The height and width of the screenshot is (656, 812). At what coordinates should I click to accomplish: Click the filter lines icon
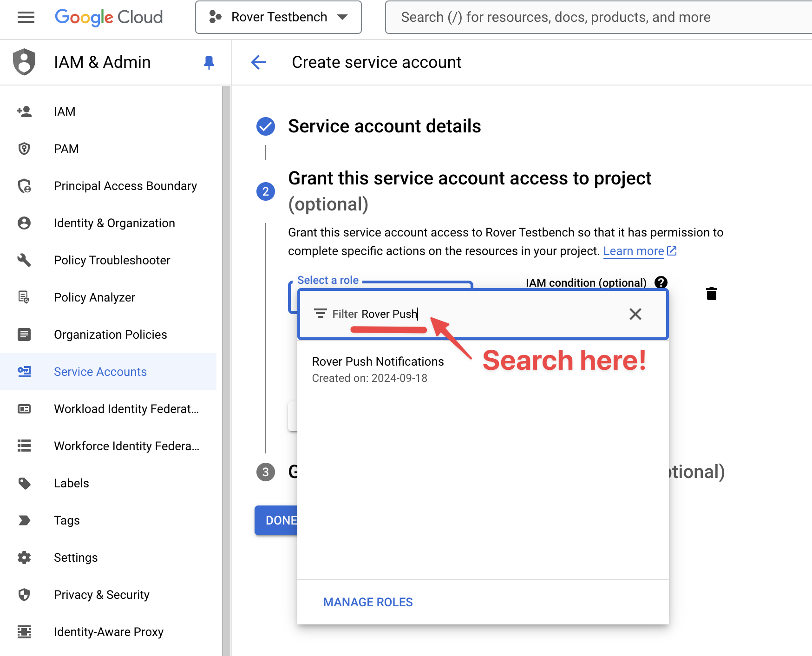click(321, 314)
